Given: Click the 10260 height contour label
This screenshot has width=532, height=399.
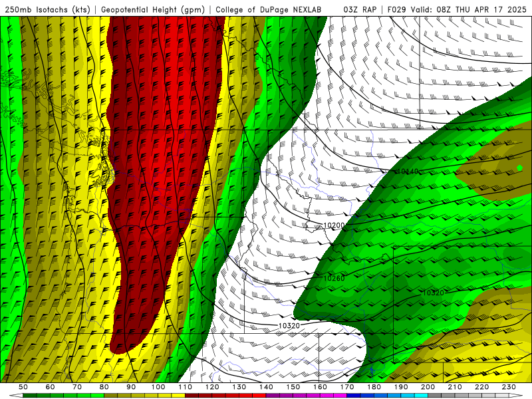Looking at the screenshot, I should 334,279.
